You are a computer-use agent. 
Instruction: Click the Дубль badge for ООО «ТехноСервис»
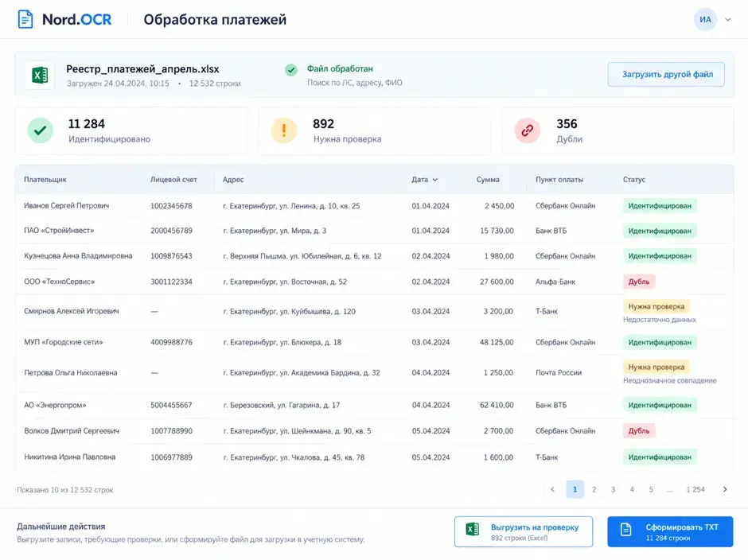point(639,282)
